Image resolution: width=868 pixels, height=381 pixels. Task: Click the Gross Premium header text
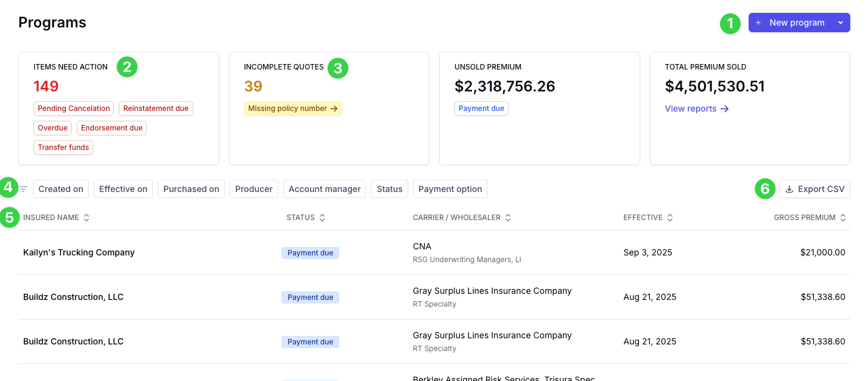click(x=805, y=218)
